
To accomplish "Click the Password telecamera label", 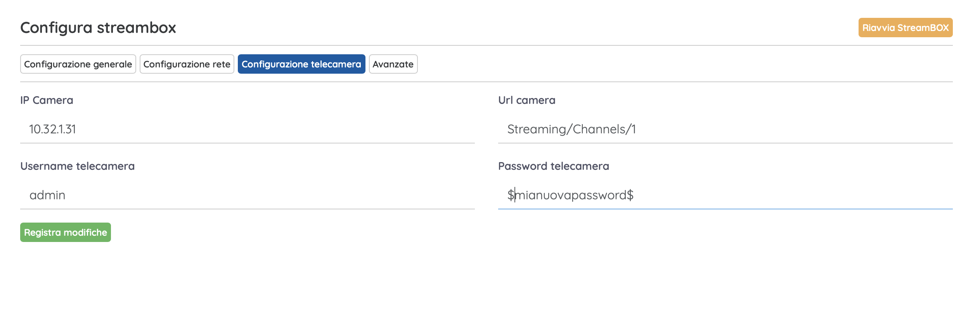I will pyautogui.click(x=553, y=166).
